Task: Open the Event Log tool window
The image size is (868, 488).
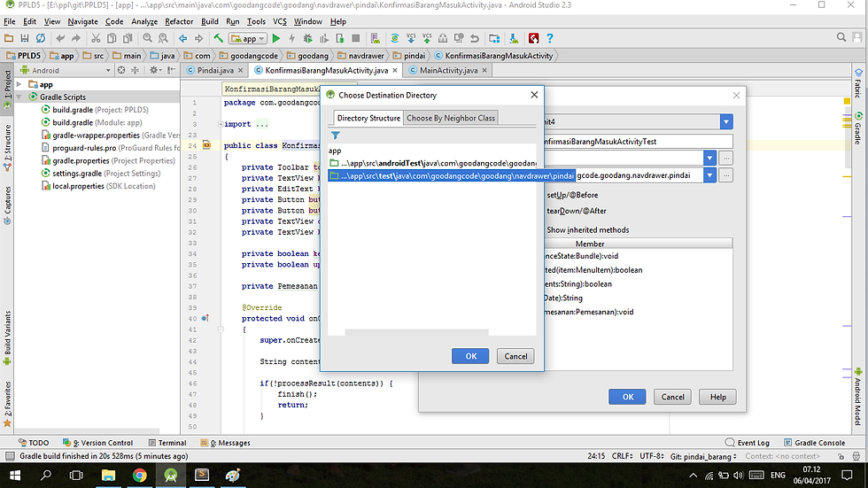Action: pyautogui.click(x=748, y=443)
